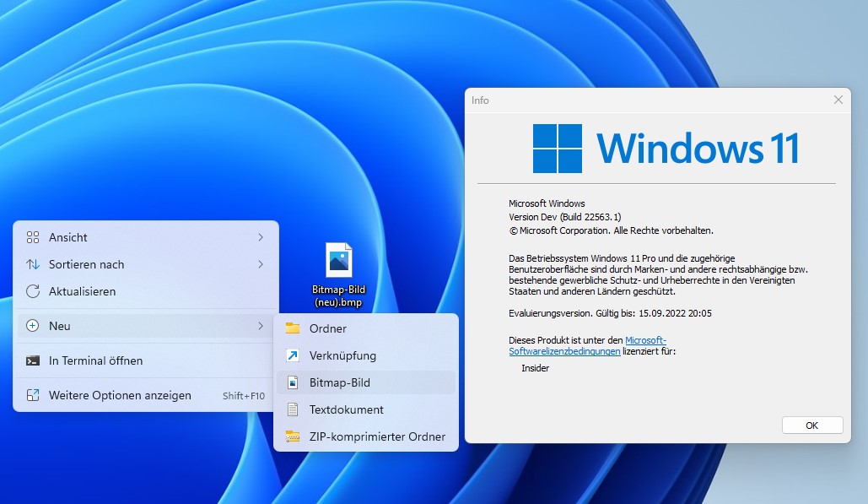Viewport: 868px width, 504px height.
Task: Click the Microsoft Corporation copyright line
Action: click(611, 231)
